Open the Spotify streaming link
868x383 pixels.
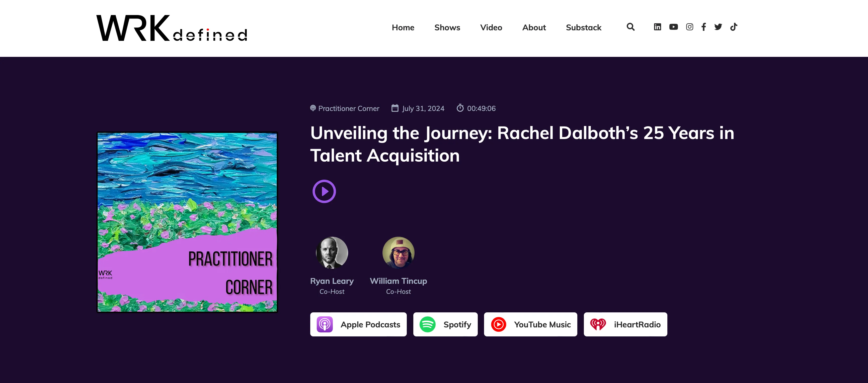(446, 324)
